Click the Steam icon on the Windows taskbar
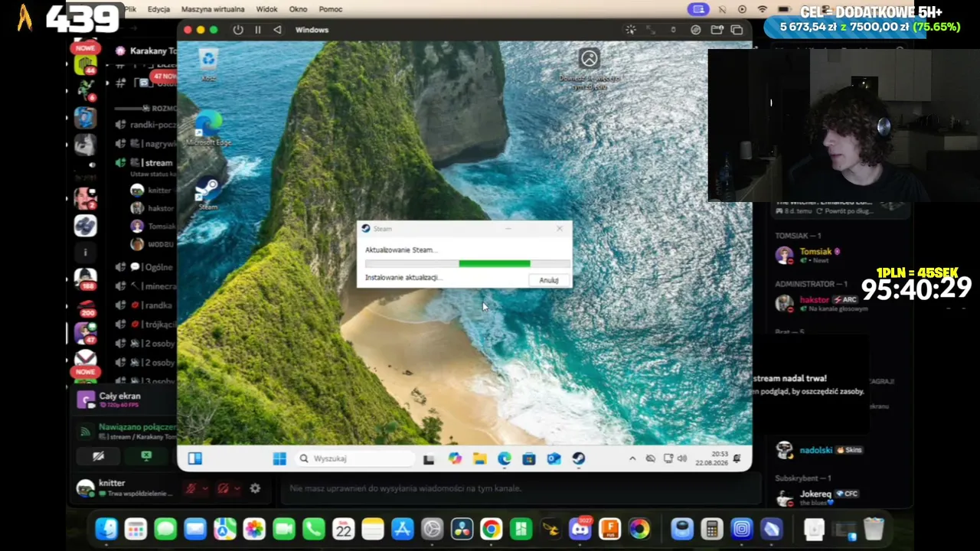 click(x=578, y=458)
